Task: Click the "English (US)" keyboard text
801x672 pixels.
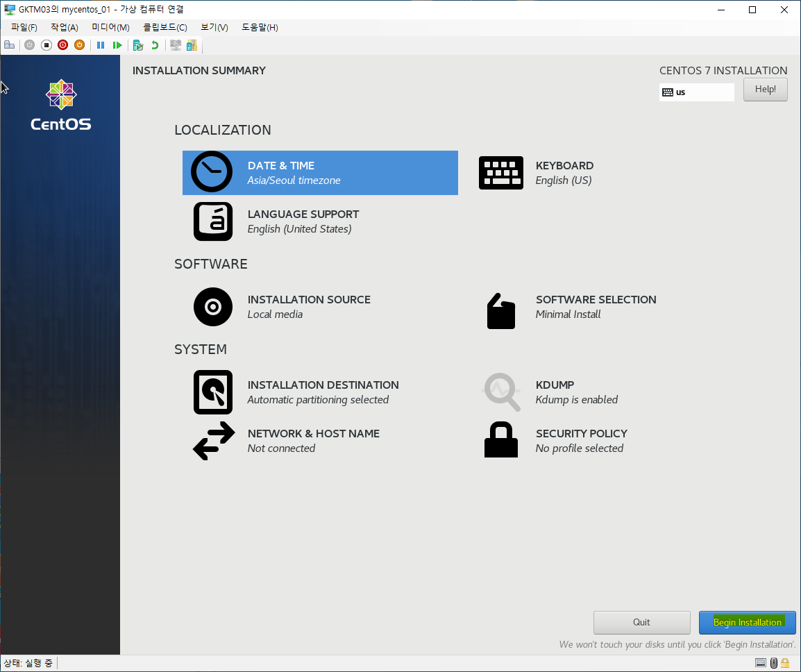Action: (x=564, y=180)
